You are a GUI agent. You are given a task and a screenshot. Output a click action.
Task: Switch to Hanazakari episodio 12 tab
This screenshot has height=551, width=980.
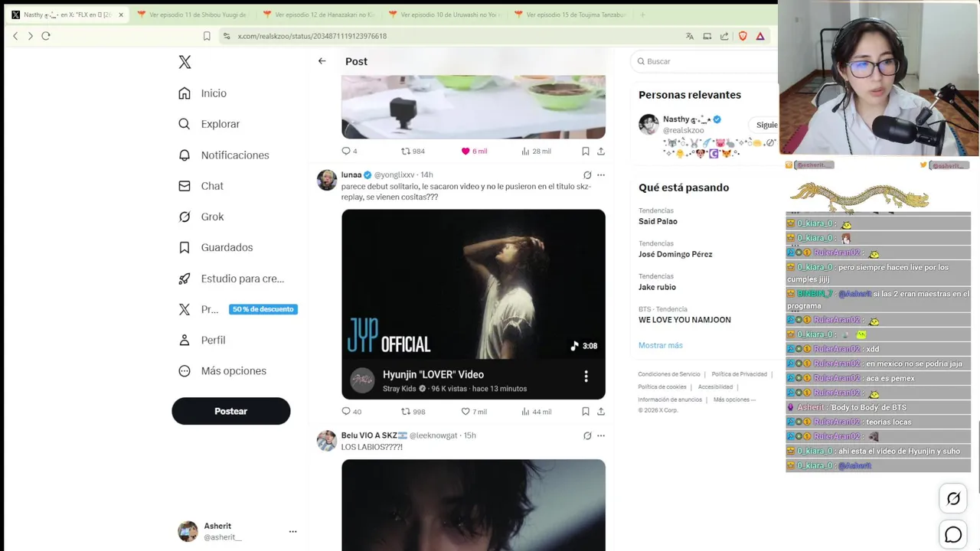coord(318,15)
